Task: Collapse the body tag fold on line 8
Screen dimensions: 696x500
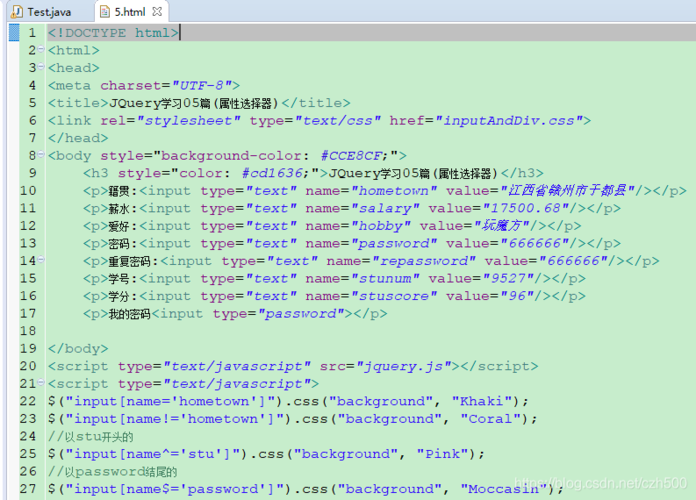Action: tap(41, 154)
